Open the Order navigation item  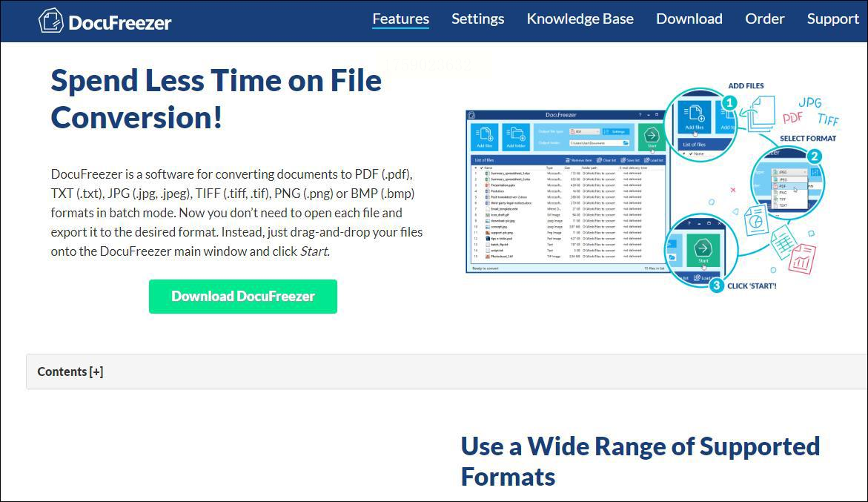tap(764, 19)
